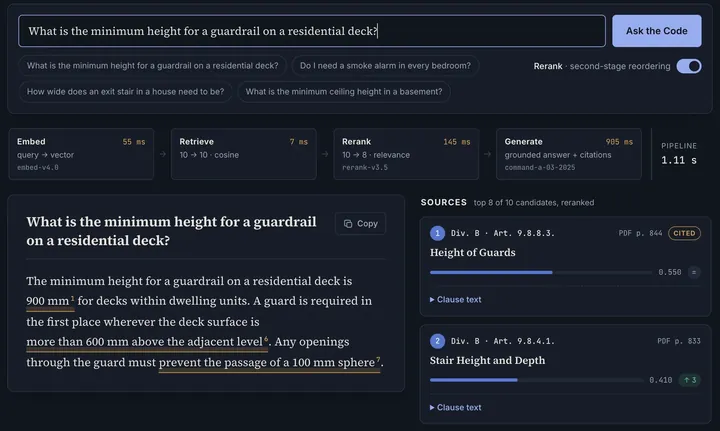Pick the basement ceiling height suggestion chip
The width and height of the screenshot is (720, 431).
[x=344, y=91]
